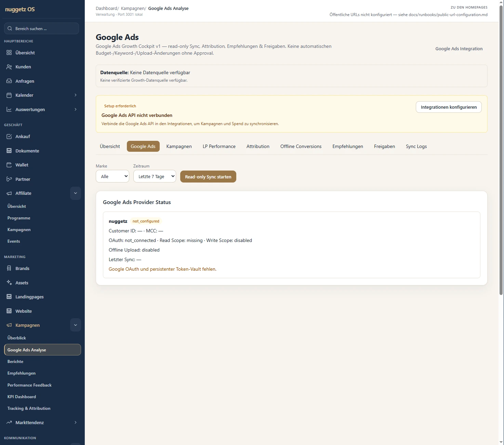Click 'Setup erforderlich' label

tap(120, 106)
